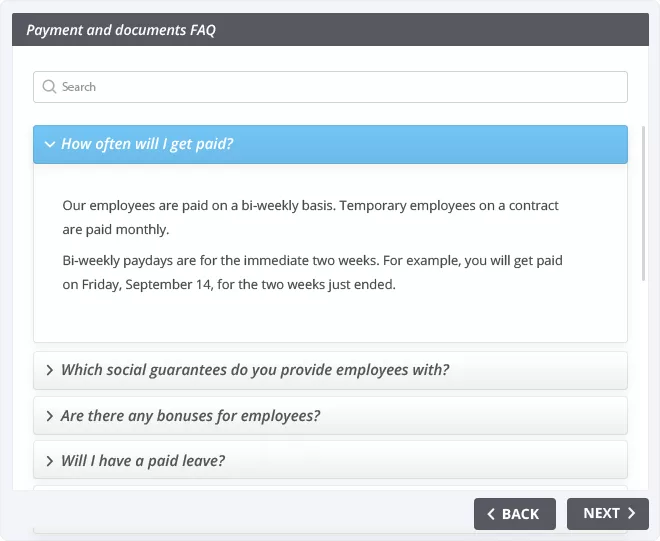Click the 'paid on a bi-weekly basis' paragraph

point(312,217)
